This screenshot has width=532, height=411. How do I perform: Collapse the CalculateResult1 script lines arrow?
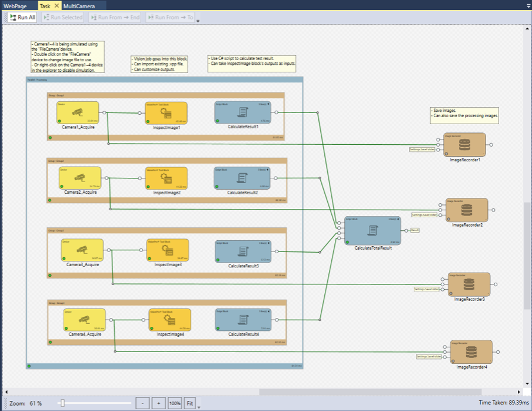[268, 104]
